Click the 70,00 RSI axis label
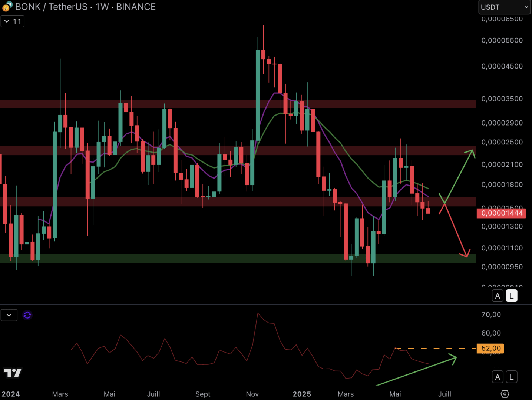This screenshot has width=532, height=400. [x=491, y=315]
